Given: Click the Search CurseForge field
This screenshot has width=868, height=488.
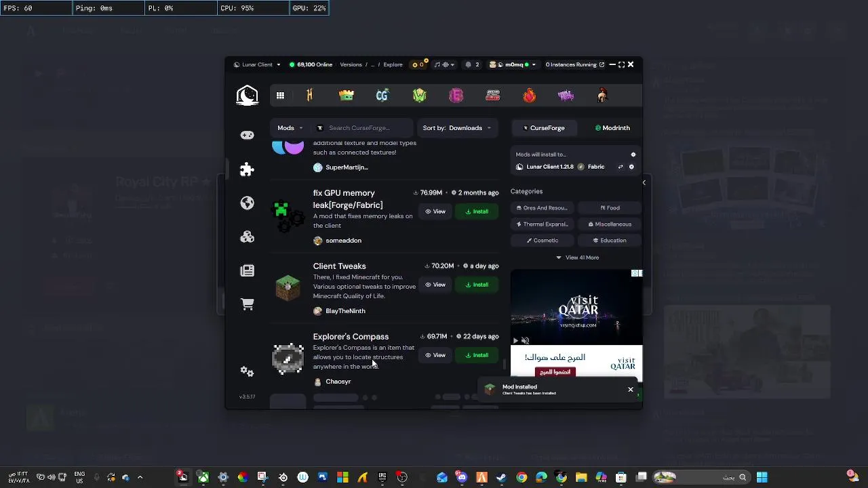Looking at the screenshot, I should 362,127.
